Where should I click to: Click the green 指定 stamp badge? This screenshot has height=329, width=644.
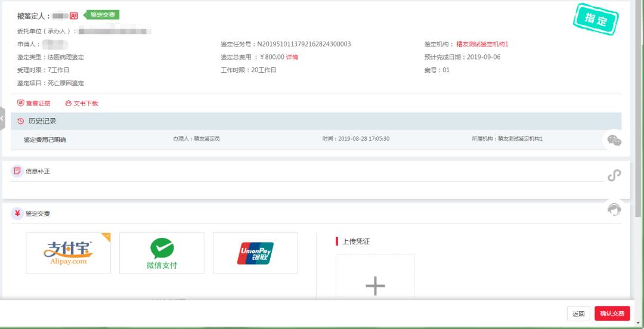595,20
